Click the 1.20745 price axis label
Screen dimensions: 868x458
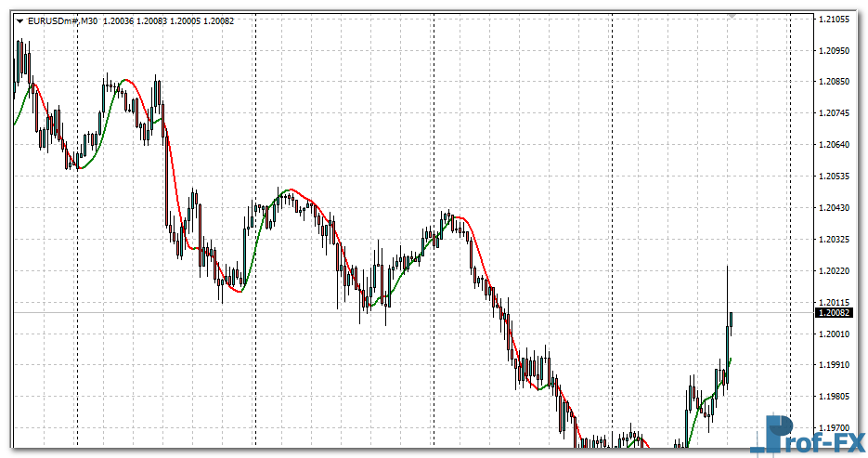[836, 113]
